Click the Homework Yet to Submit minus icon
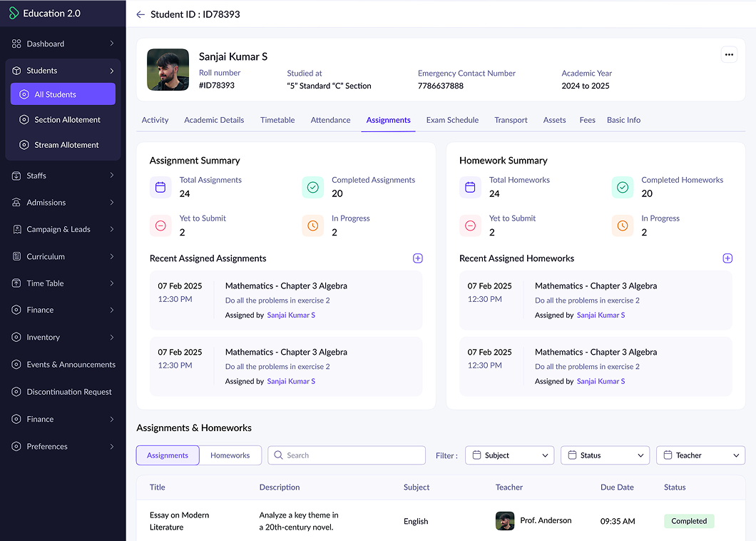This screenshot has height=541, width=756. coord(470,226)
